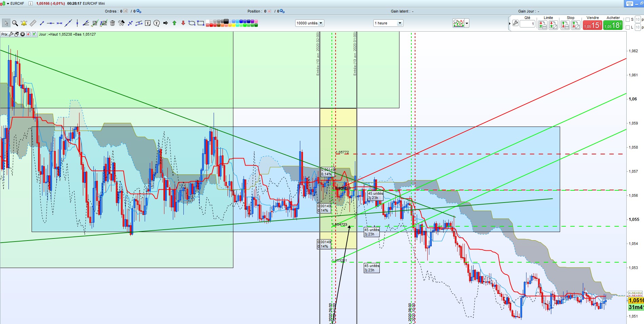Viewport: 644px width, 324px height.
Task: Pick the yellow color swatch
Action: (x=234, y=25)
